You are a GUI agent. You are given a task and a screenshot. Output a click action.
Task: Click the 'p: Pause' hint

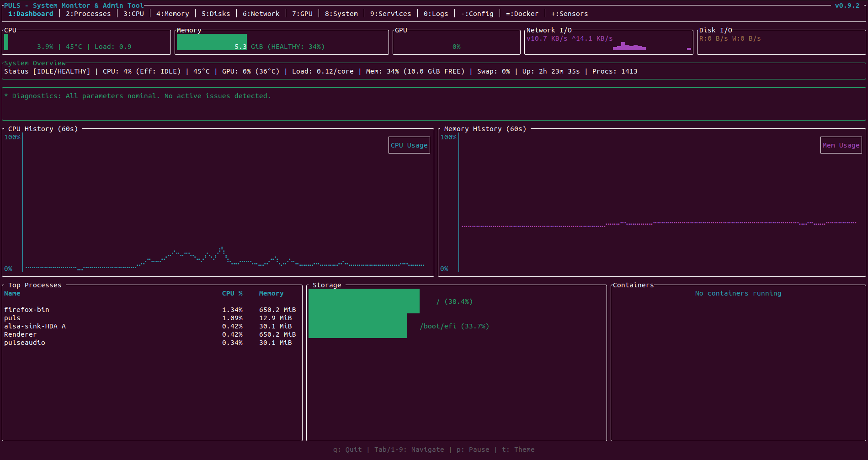(x=473, y=449)
